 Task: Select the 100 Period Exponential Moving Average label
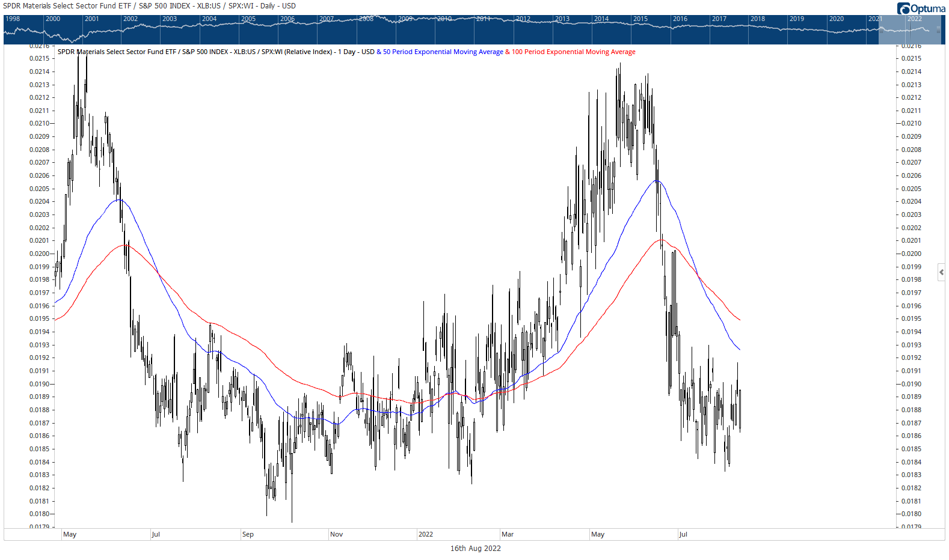(x=573, y=52)
